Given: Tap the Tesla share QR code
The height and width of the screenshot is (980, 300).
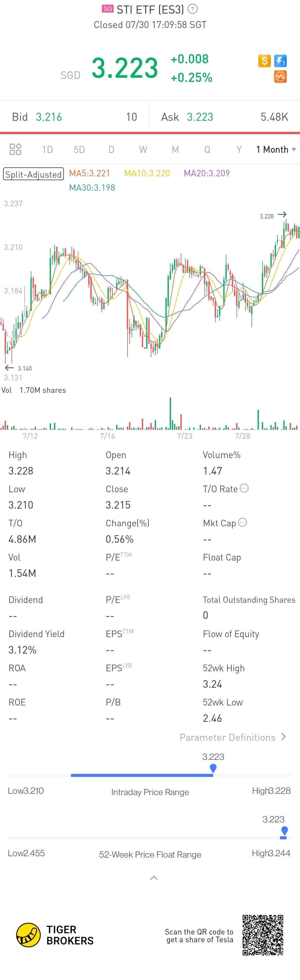Looking at the screenshot, I should click(263, 935).
